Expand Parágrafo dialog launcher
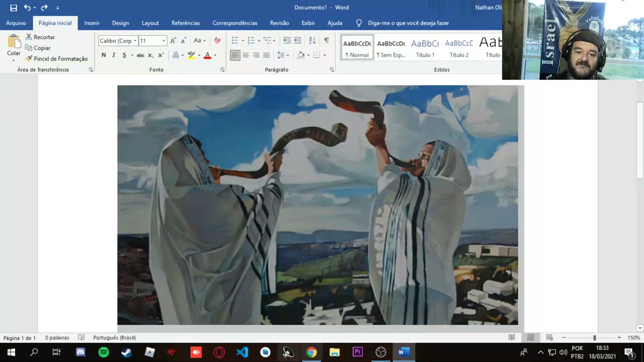 [x=332, y=70]
